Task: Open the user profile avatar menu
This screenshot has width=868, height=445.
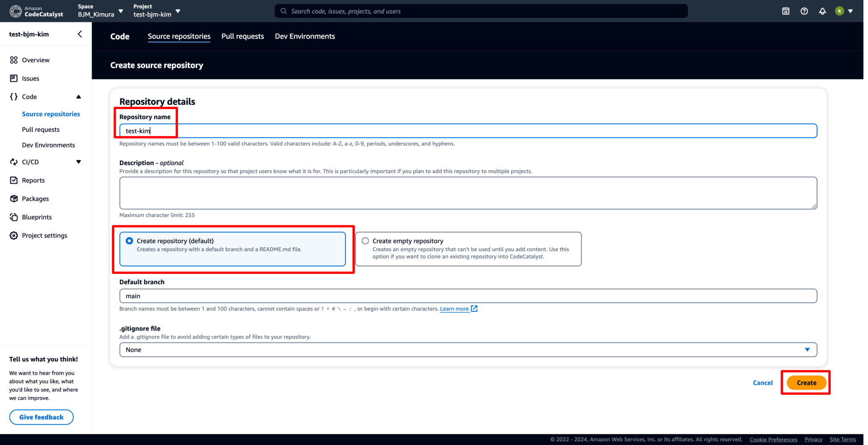Action: click(840, 11)
